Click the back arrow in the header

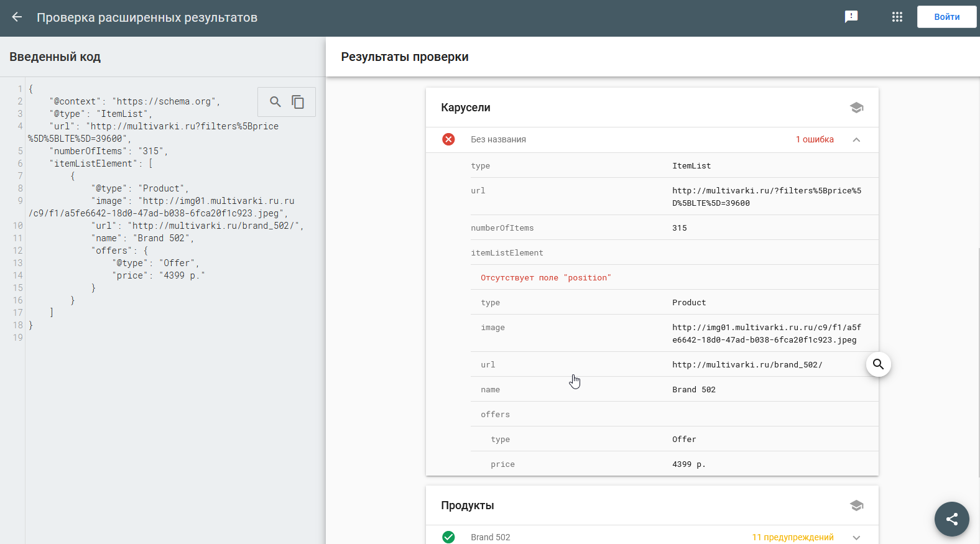[17, 17]
